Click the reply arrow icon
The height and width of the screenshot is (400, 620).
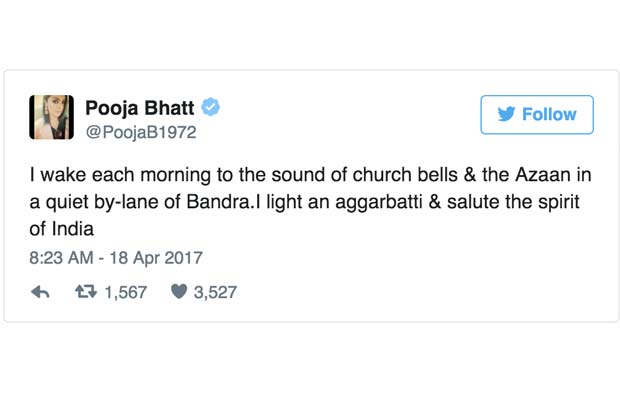(x=41, y=292)
